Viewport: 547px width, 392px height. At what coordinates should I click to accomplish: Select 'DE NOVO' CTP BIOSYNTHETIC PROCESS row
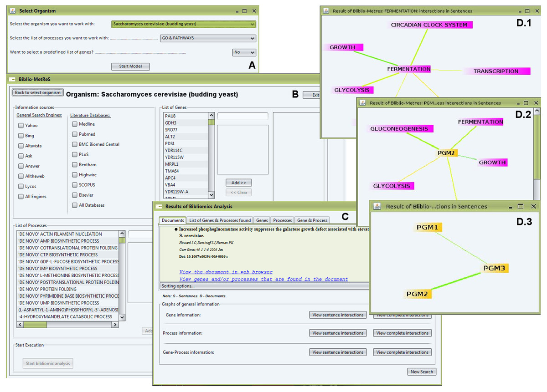tap(67, 255)
